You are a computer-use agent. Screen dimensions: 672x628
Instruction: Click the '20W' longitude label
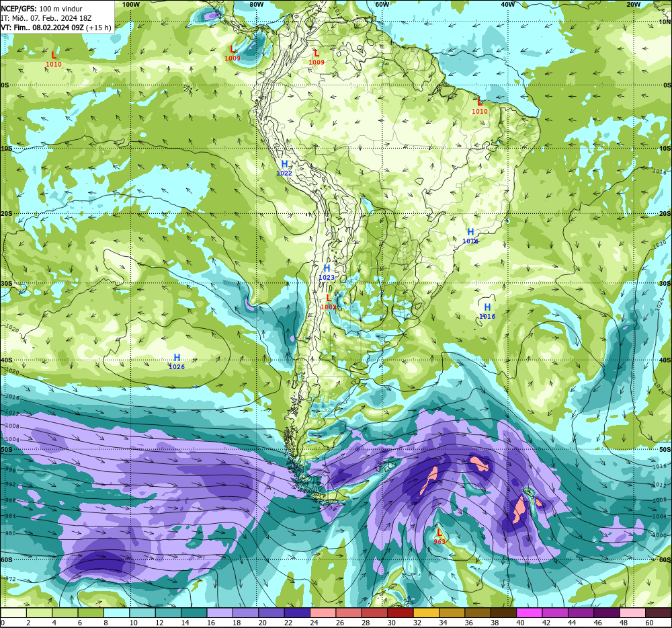click(633, 4)
